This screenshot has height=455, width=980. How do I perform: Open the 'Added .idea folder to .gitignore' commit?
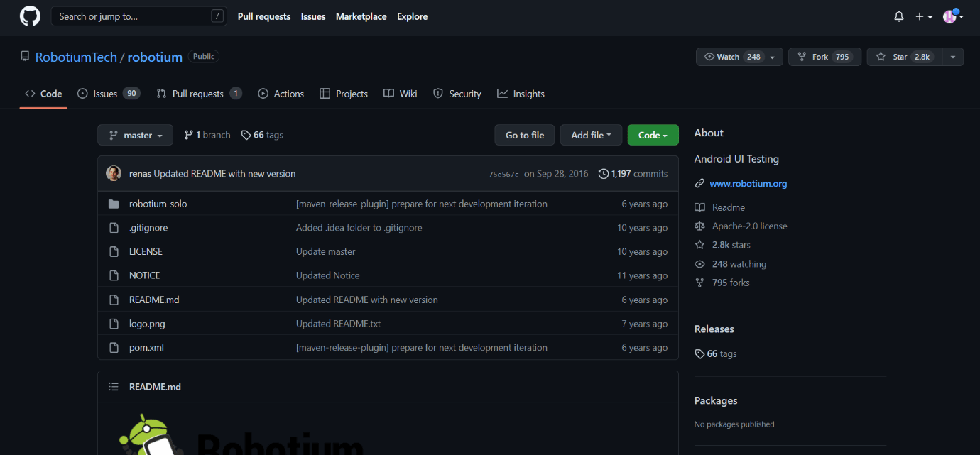[359, 228]
